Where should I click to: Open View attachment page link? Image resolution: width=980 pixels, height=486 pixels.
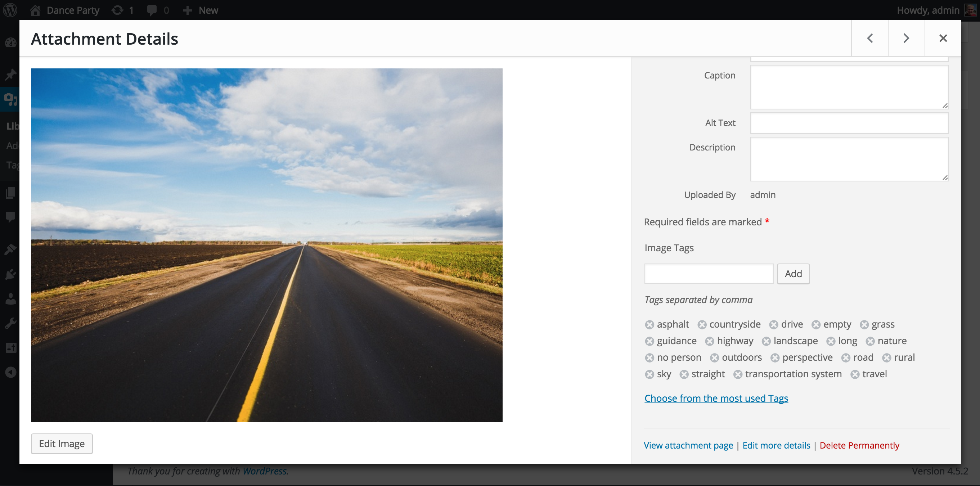point(688,445)
